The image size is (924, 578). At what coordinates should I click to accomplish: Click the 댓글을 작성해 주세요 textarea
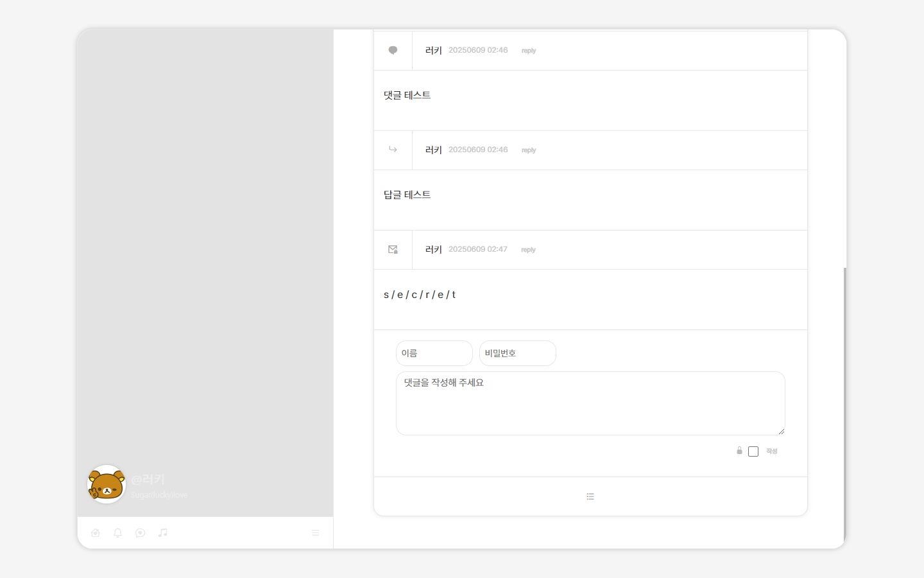click(590, 403)
